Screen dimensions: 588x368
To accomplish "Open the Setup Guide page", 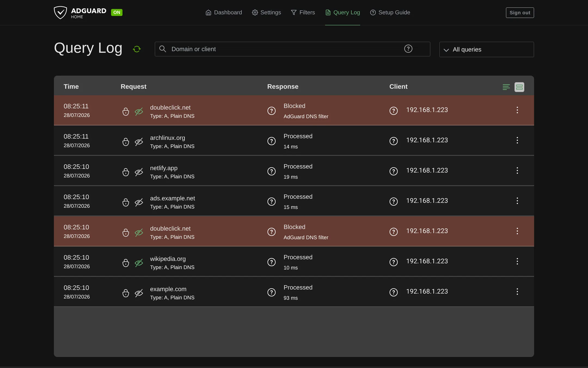I will (x=390, y=13).
